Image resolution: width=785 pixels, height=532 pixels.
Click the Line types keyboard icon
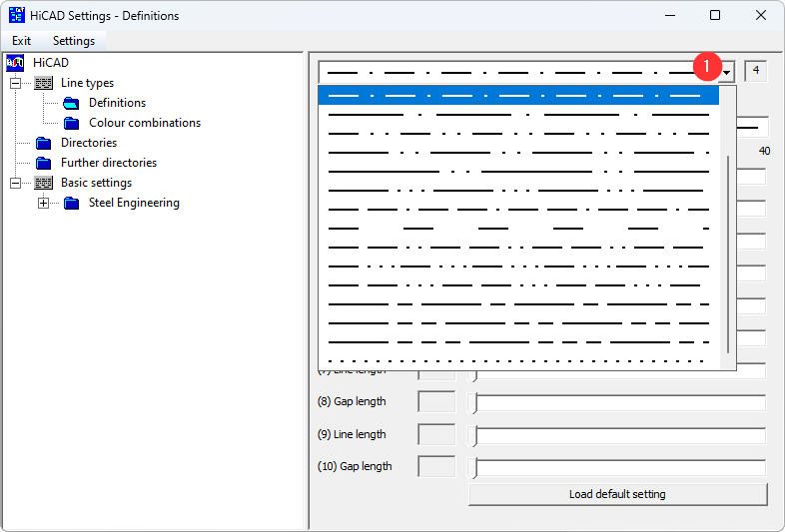(x=44, y=83)
